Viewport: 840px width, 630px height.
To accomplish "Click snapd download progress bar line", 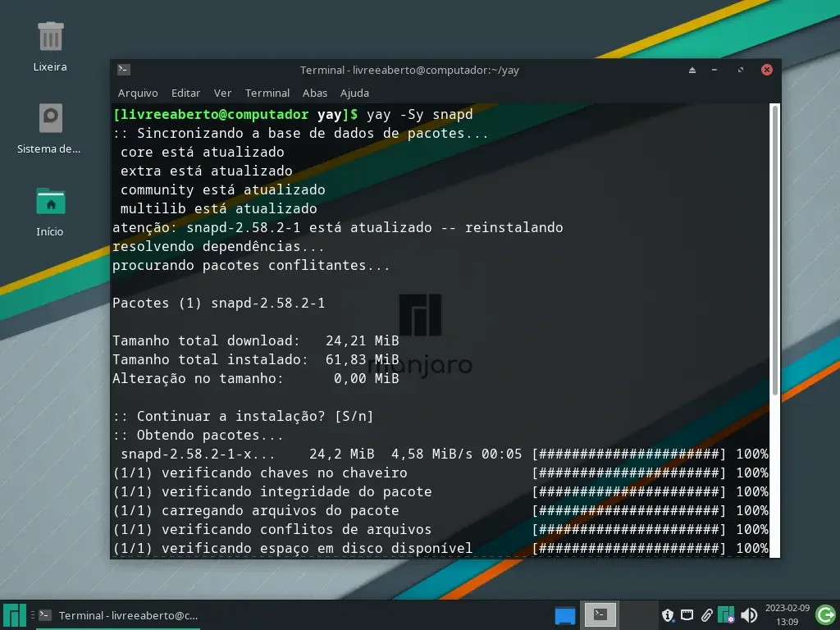I will (444, 454).
